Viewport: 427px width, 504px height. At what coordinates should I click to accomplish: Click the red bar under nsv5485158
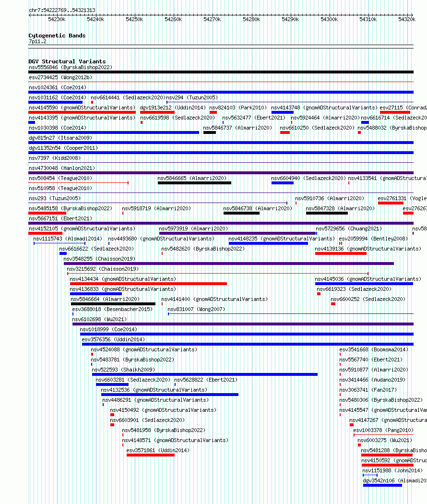click(47, 213)
